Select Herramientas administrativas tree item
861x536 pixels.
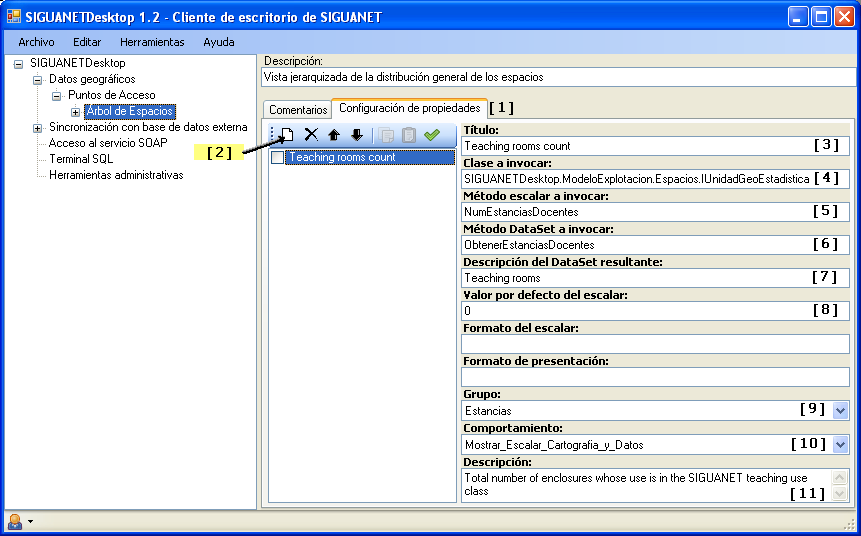point(116,175)
